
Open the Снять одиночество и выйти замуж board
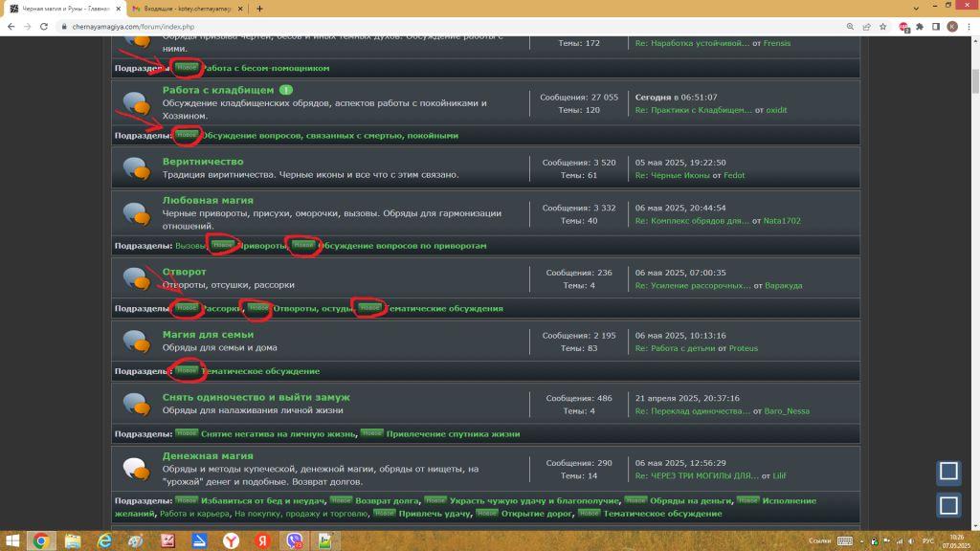[256, 397]
